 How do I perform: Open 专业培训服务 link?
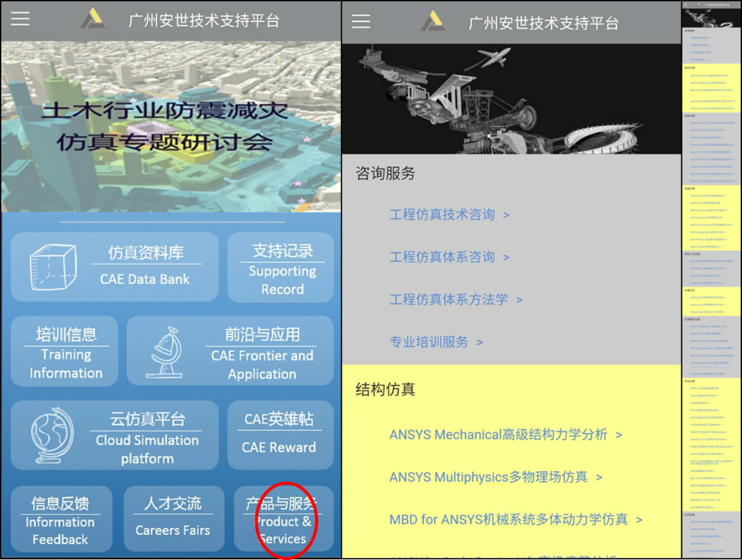point(436,342)
